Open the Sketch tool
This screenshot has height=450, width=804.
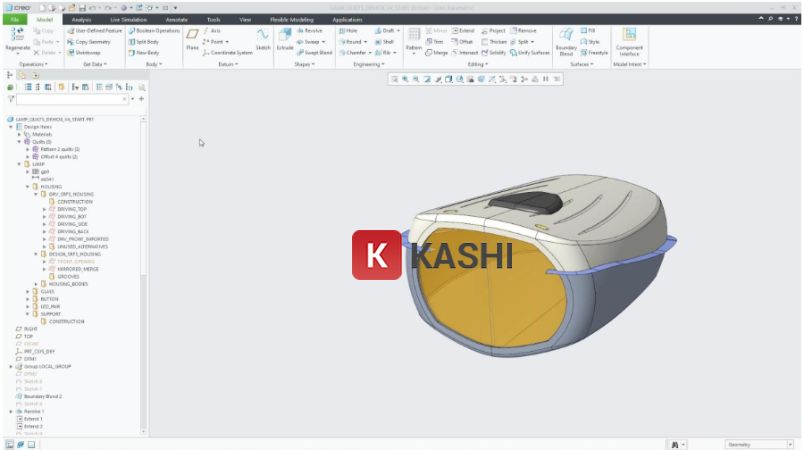click(263, 40)
